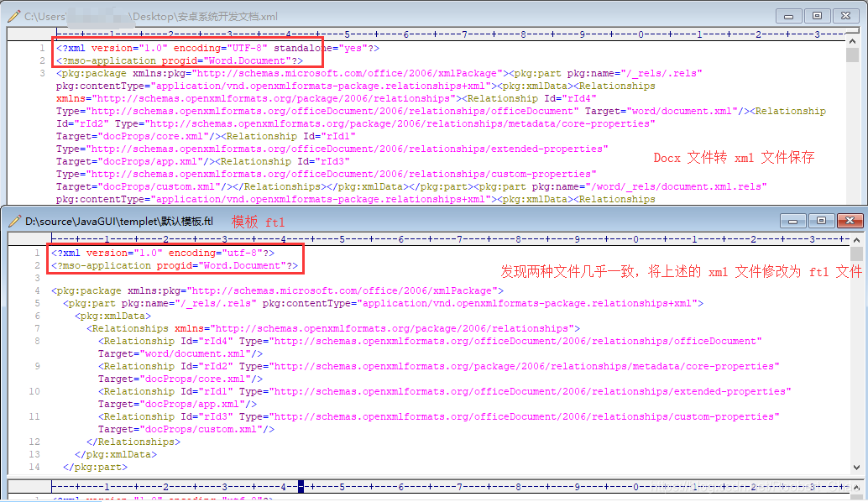Click the mso-application line in the ftl window
Viewport: 868px width, 502px height.
click(175, 265)
